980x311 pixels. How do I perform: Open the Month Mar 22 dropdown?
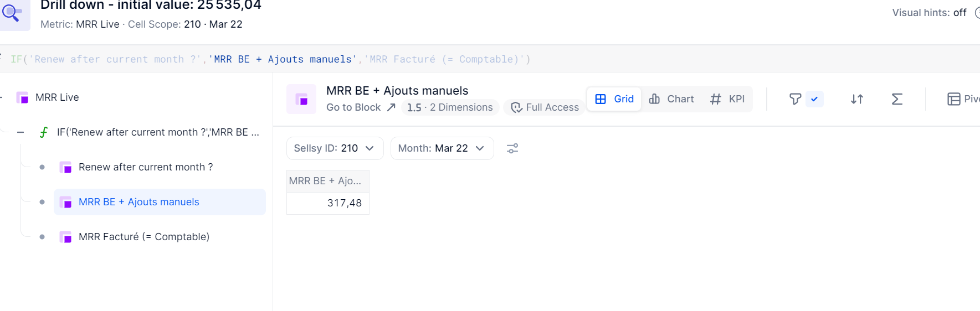[x=442, y=148]
